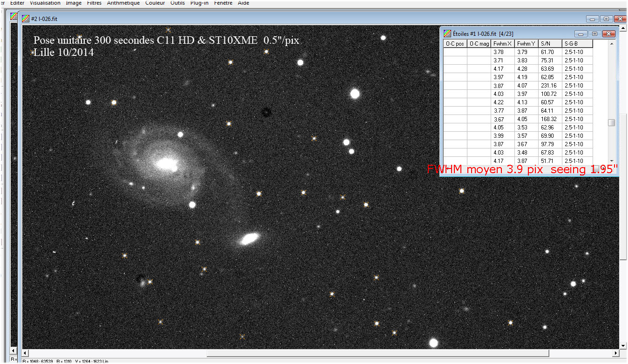The width and height of the screenshot is (628, 364).
Task: Click the Fwhm Y value 4.19
Action: 527,77
